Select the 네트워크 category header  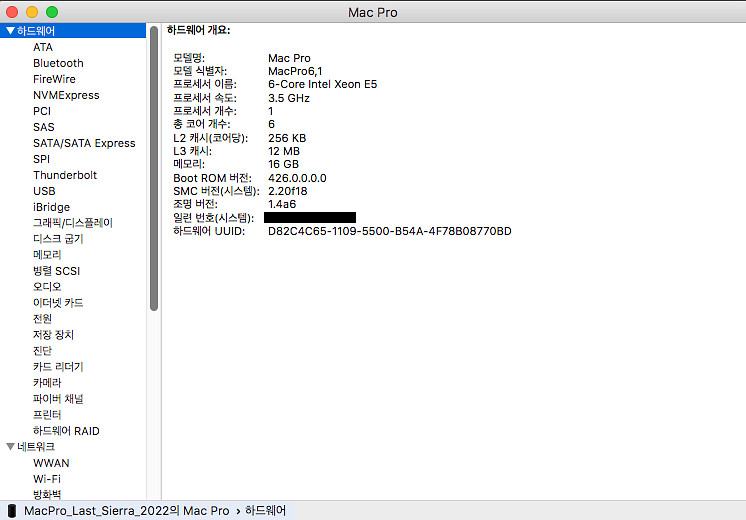coord(36,447)
